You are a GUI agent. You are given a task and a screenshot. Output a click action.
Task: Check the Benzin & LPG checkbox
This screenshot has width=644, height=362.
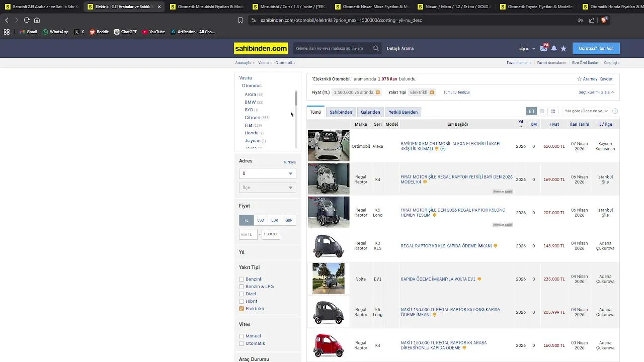[242, 287]
